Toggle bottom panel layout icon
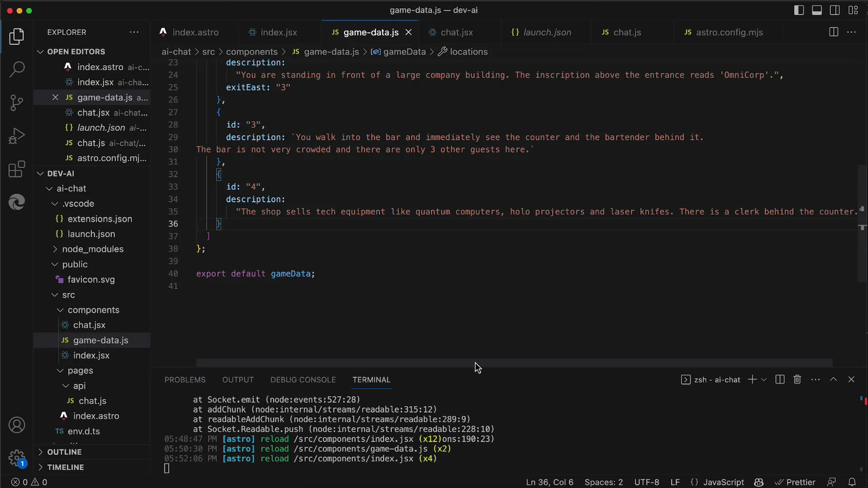Screen dimensions: 868x488 (x=817, y=10)
